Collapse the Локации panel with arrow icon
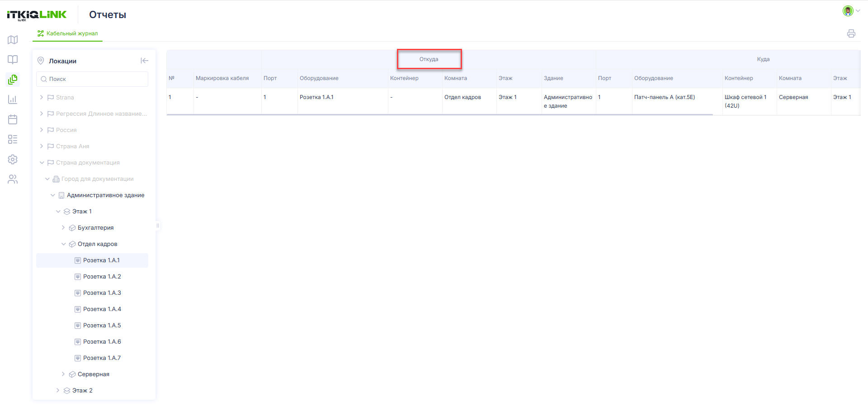Viewport: 868px width, 416px height. [144, 61]
